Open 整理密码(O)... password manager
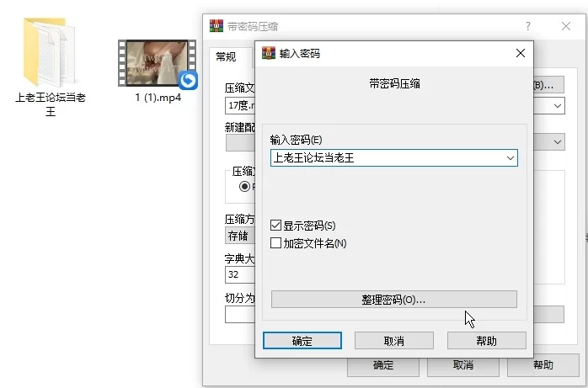The image size is (588, 388). [393, 300]
